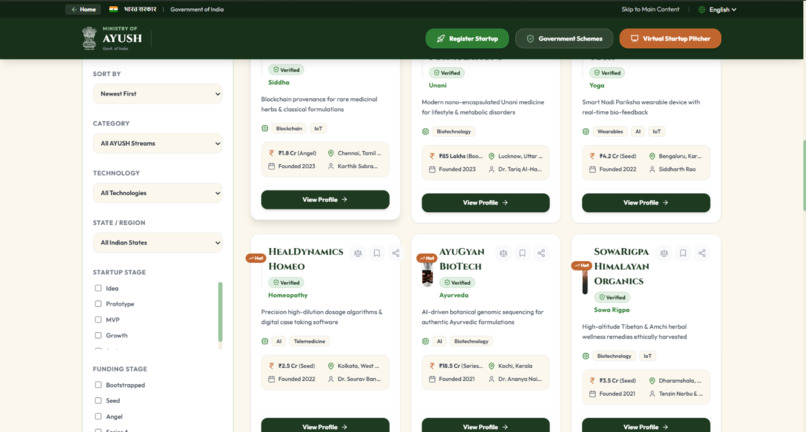806x432 pixels.
Task: Tick the Prototype startup stage checkbox
Action: 98,304
